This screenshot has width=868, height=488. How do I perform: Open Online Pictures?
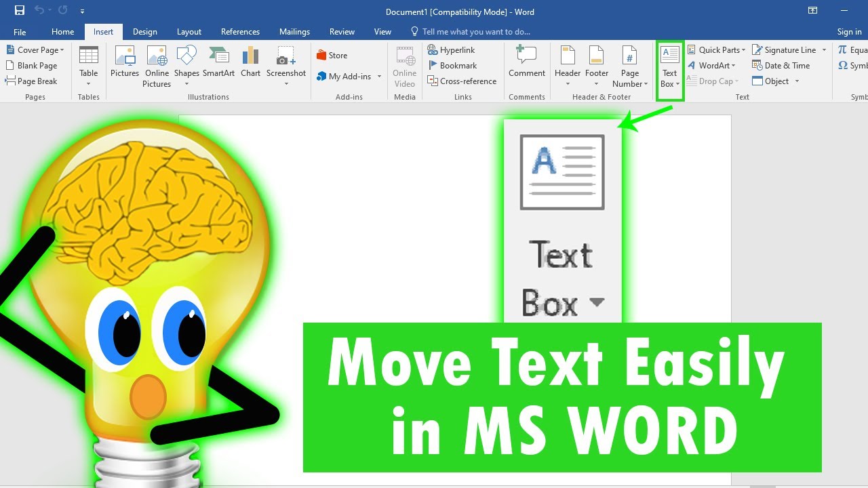click(157, 66)
